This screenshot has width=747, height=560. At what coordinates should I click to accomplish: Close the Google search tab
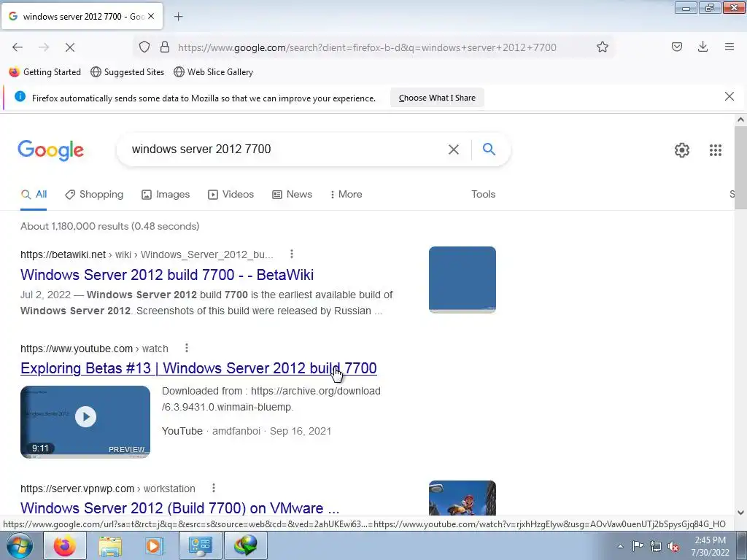point(151,16)
